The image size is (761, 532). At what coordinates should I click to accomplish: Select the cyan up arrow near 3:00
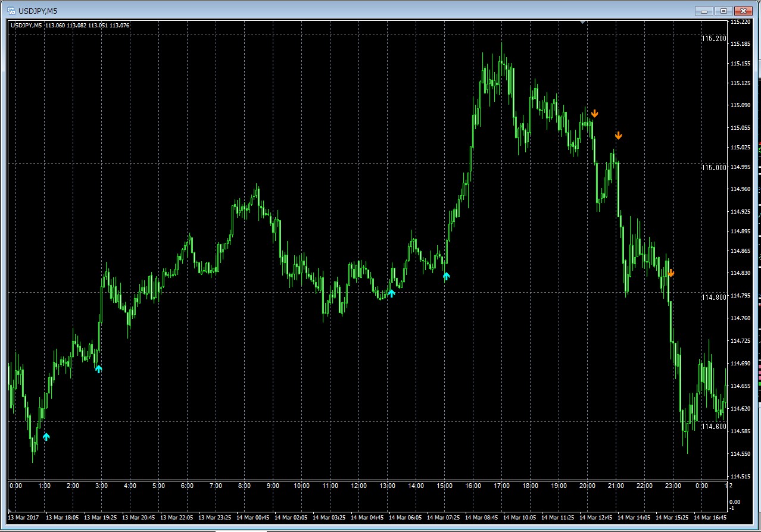(x=99, y=369)
